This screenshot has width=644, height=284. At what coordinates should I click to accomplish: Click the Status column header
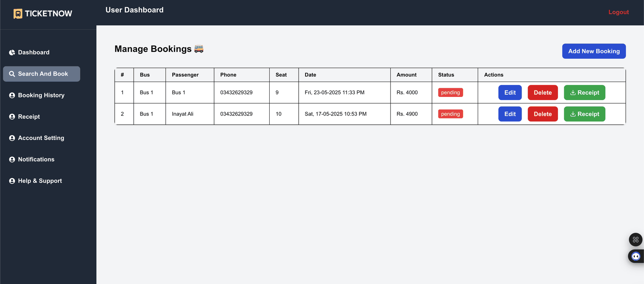(455, 75)
